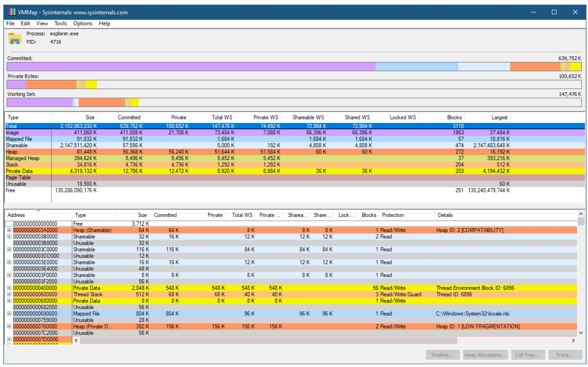
Task: Click the horizontal scrollbar left arrow
Action: pos(76,340)
